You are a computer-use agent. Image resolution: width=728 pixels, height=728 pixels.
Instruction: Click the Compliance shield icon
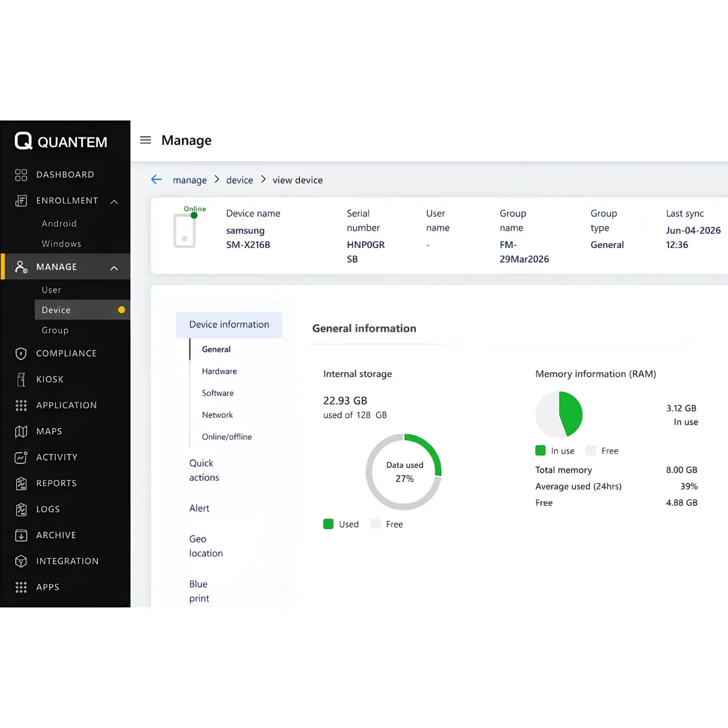tap(21, 353)
